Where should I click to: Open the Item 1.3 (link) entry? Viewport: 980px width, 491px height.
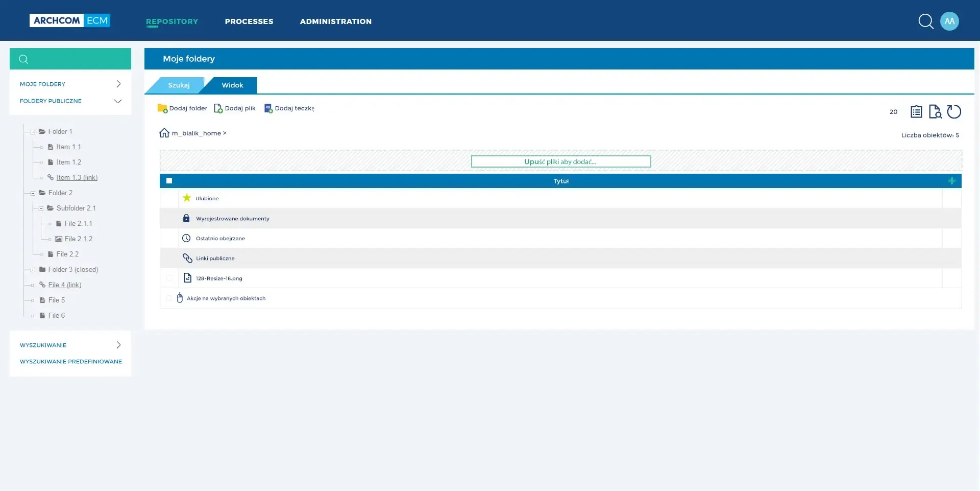point(77,177)
